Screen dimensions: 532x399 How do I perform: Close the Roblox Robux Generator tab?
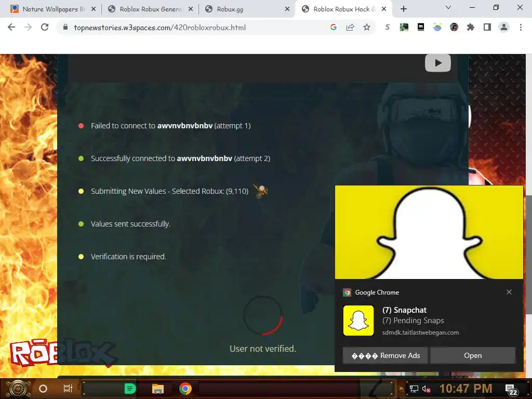click(x=191, y=9)
